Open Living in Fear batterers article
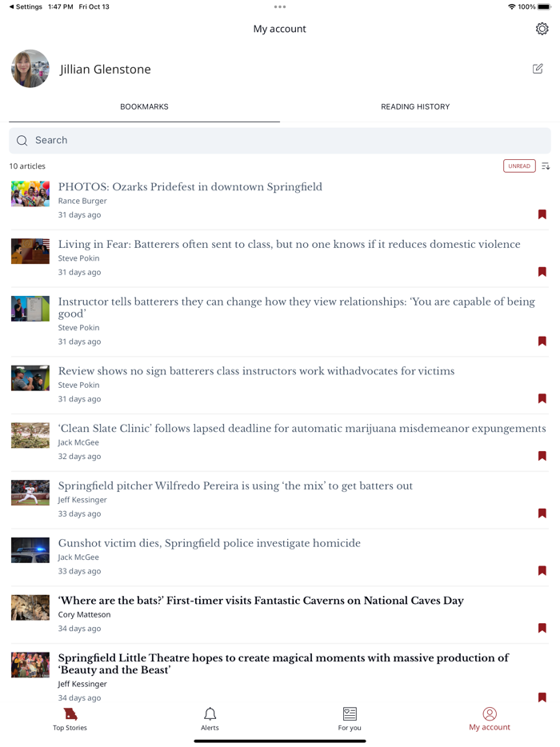This screenshot has width=560, height=747. coord(290,244)
